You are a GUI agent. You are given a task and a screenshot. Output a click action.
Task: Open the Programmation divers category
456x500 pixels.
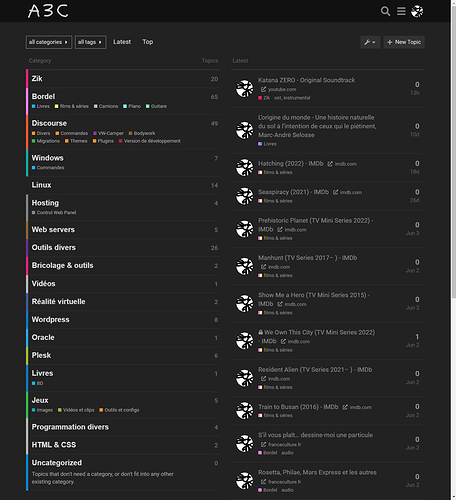tap(70, 427)
